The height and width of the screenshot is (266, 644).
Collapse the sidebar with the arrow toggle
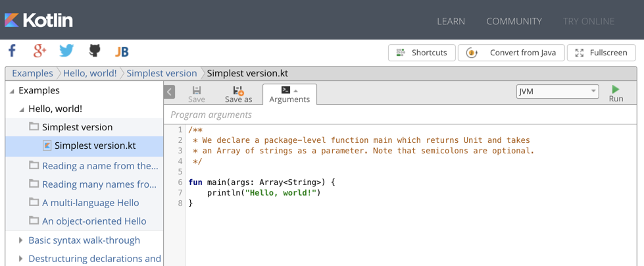[x=169, y=92]
